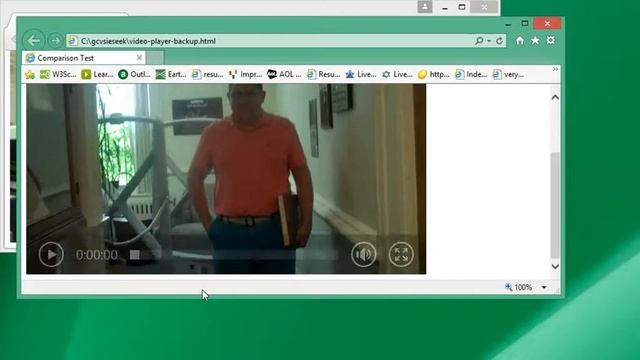Screen dimensions: 640x360
Task: Go to the Home page icon
Action: click(x=520, y=40)
